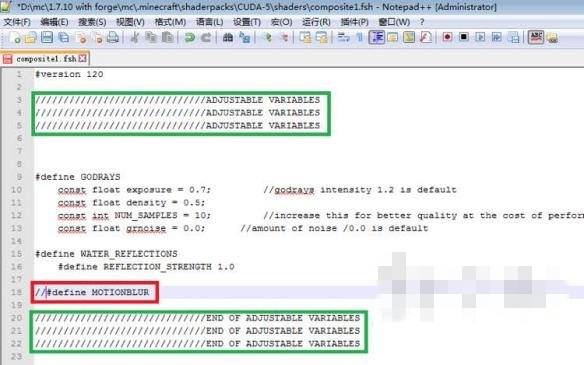This screenshot has width=584, height=365.
Task: Toggle the spell check ABC icon
Action: click(x=536, y=37)
